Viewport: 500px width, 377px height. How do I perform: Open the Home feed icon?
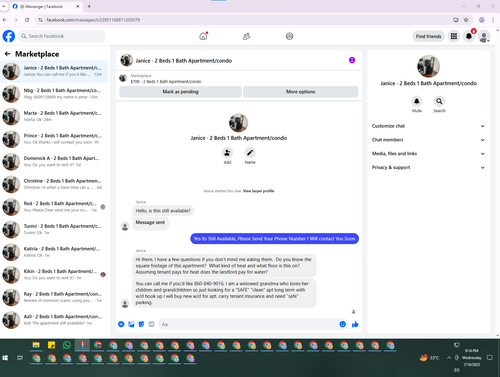point(203,36)
